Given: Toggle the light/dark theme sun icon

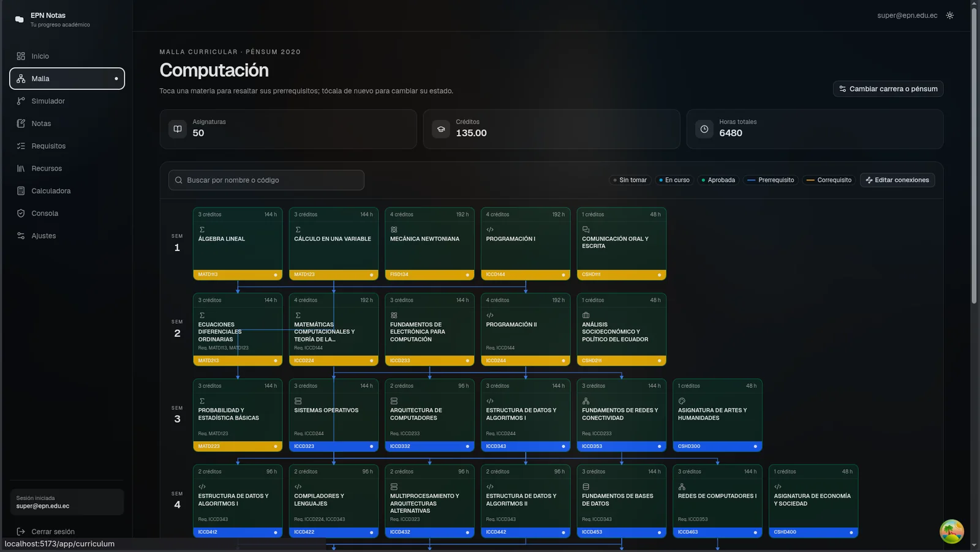Looking at the screenshot, I should 949,15.
